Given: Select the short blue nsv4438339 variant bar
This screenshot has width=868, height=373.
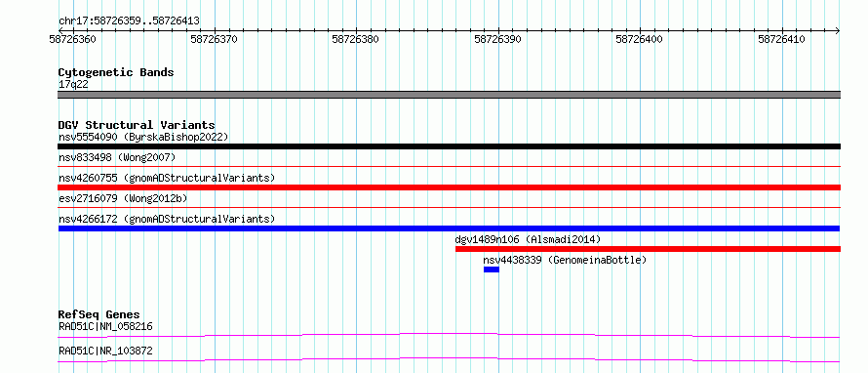Looking at the screenshot, I should (491, 269).
